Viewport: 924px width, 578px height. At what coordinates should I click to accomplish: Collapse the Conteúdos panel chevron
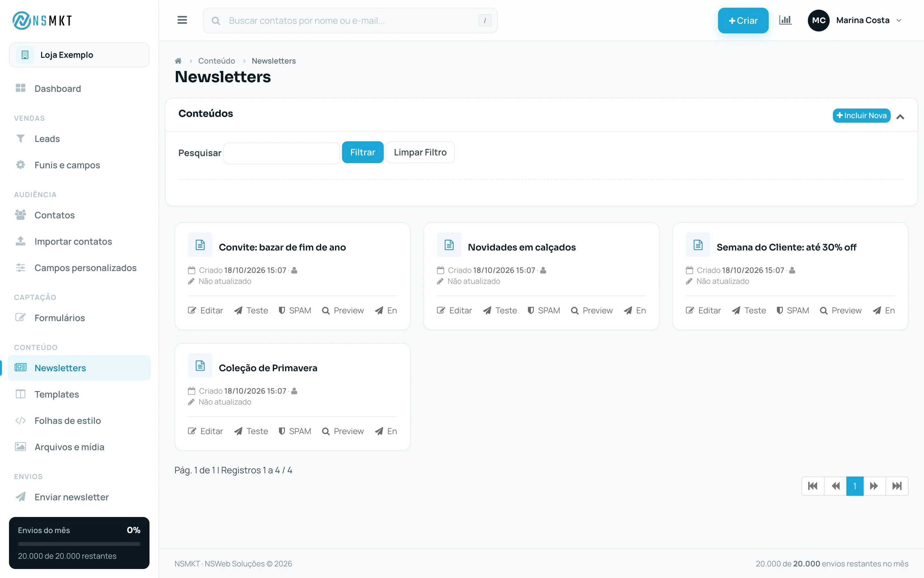click(x=900, y=116)
